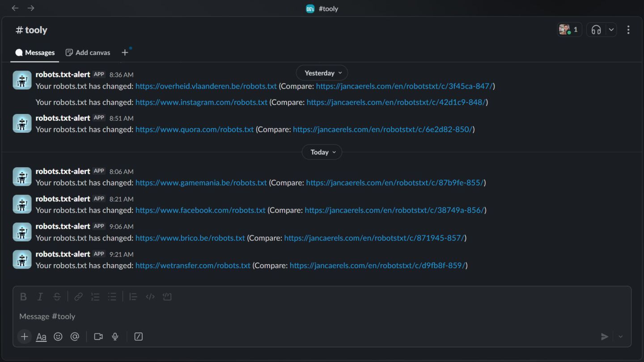Open brico.be robots.txt link
The image size is (644, 362).
coord(190,238)
